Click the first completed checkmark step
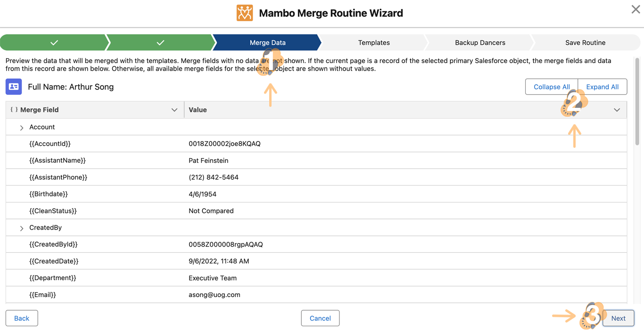The image size is (644, 331). (x=54, y=42)
